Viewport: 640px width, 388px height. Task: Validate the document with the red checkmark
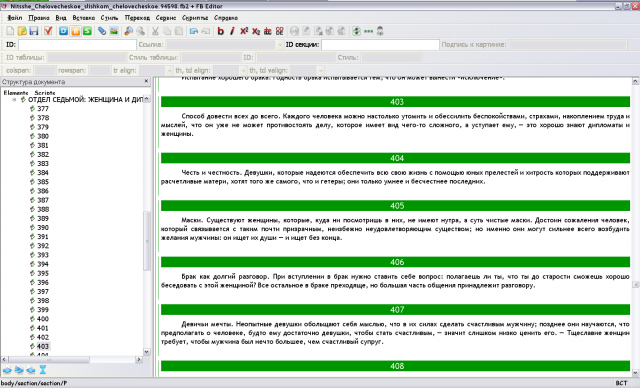[48, 31]
